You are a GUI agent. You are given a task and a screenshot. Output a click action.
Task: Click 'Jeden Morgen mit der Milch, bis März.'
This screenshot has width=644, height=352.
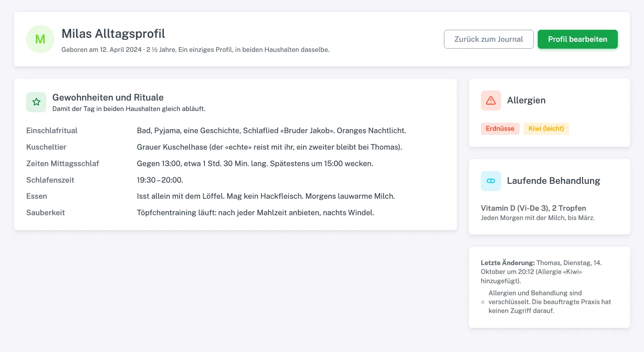click(x=537, y=218)
